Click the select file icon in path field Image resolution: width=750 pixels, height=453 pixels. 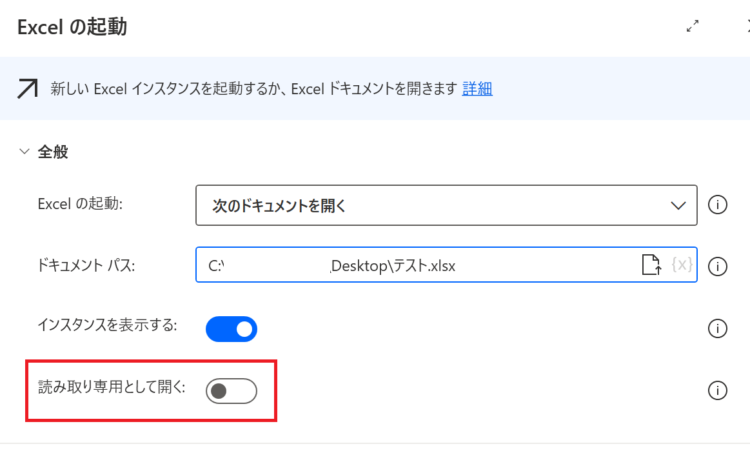(651, 265)
